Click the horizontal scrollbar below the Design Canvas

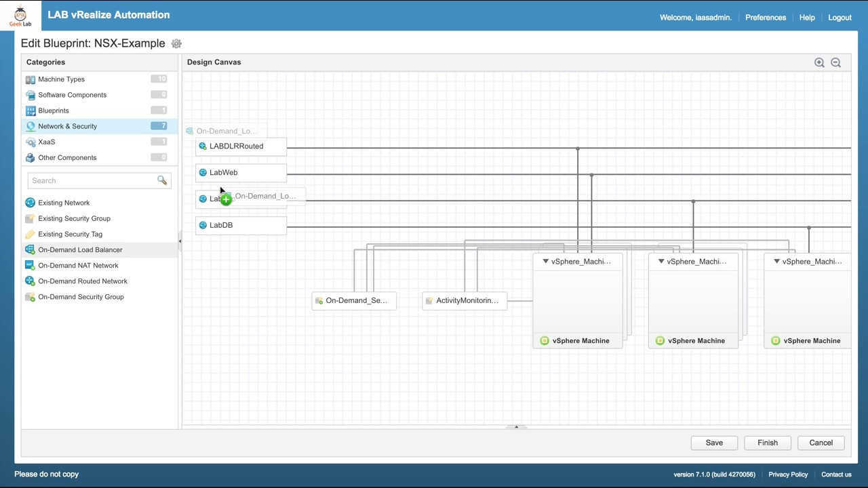coord(517,427)
